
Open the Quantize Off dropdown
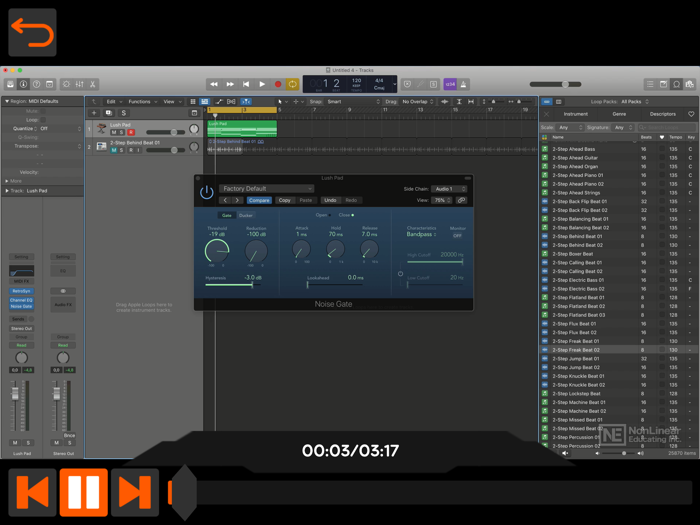click(61, 129)
